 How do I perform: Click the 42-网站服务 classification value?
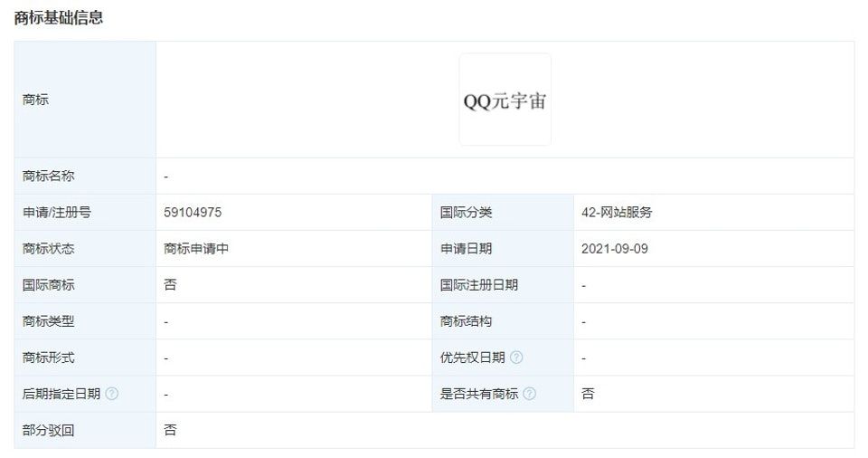point(617,213)
